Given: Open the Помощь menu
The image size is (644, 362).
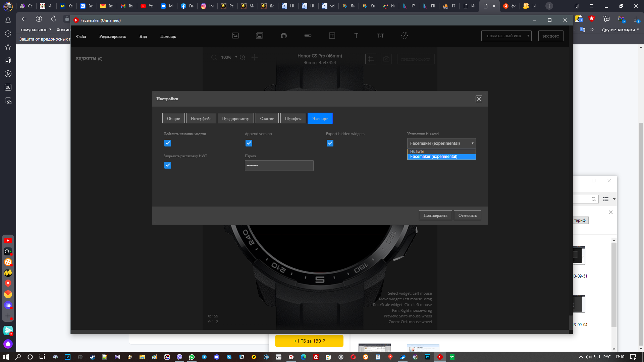Looking at the screenshot, I should pyautogui.click(x=168, y=36).
